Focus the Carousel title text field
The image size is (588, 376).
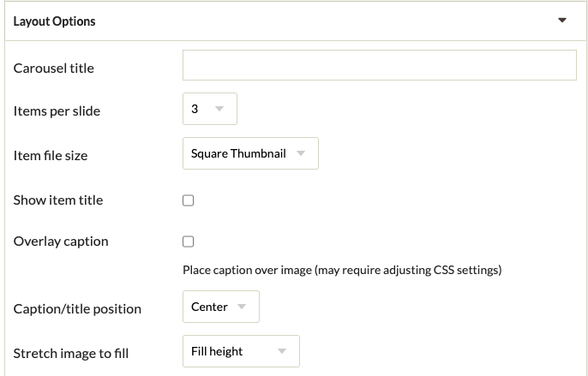tap(379, 65)
